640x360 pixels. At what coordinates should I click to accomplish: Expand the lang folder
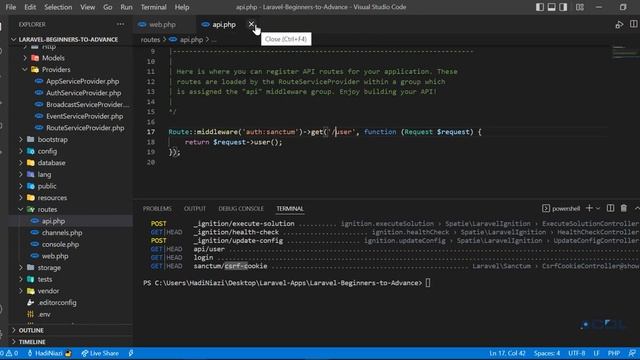click(44, 174)
